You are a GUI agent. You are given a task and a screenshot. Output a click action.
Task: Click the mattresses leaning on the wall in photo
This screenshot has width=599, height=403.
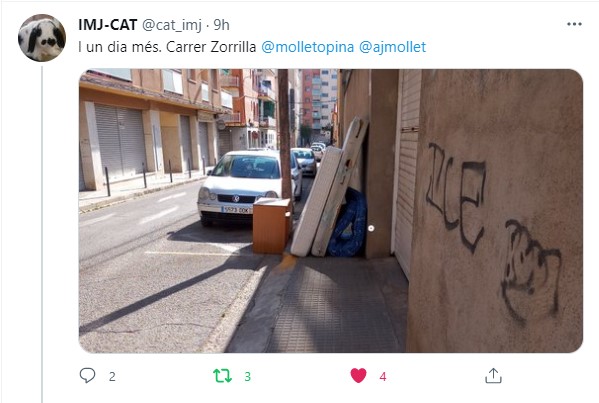[330, 189]
